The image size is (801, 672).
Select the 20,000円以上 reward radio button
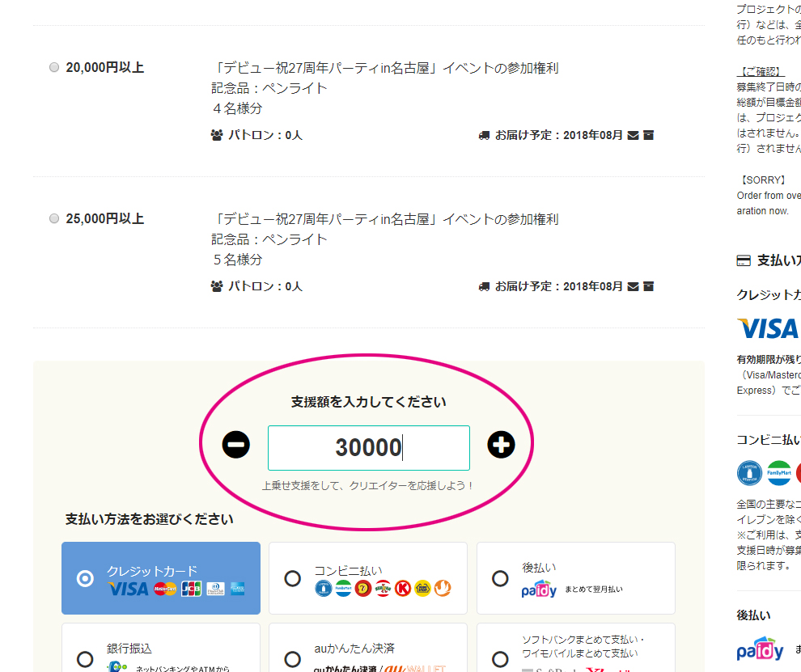(54, 68)
